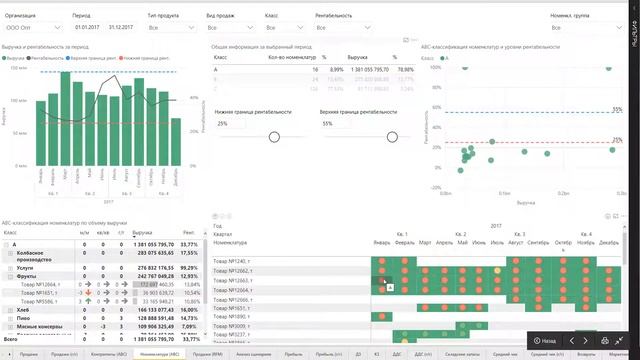Select class A row in summary table
Viewport: 640px width, 360px height.
click(313, 70)
